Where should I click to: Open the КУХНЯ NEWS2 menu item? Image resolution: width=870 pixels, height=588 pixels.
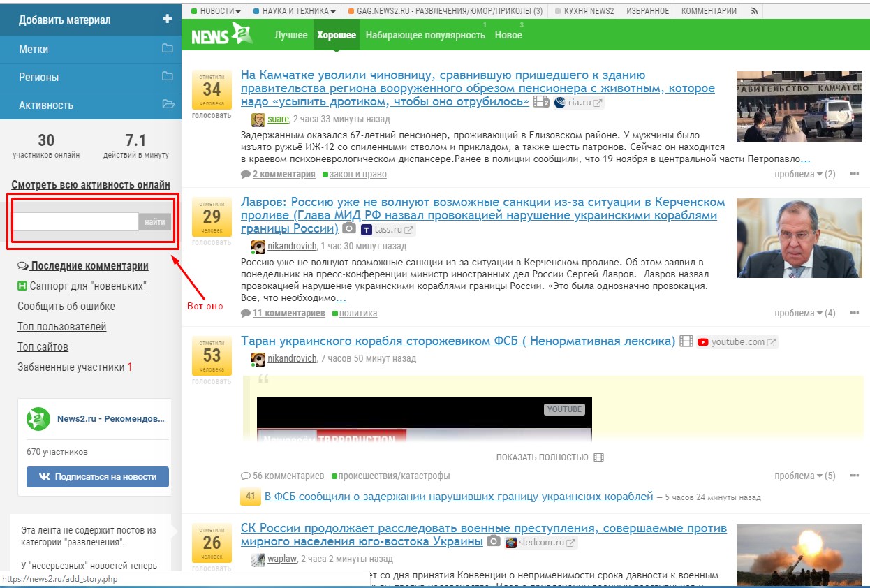pyautogui.click(x=584, y=11)
